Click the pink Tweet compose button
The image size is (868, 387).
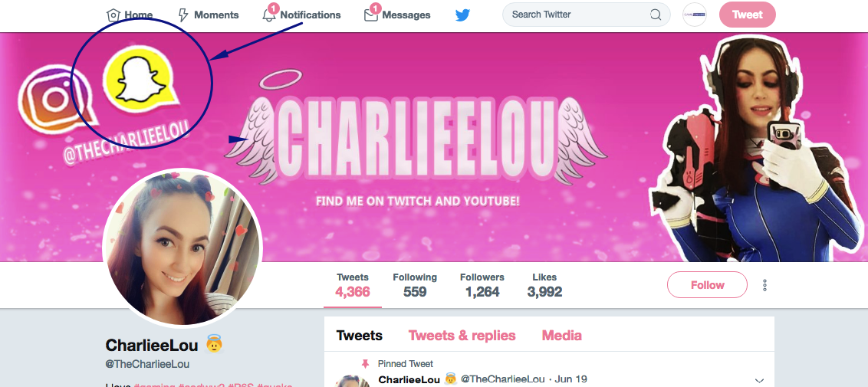click(x=748, y=15)
